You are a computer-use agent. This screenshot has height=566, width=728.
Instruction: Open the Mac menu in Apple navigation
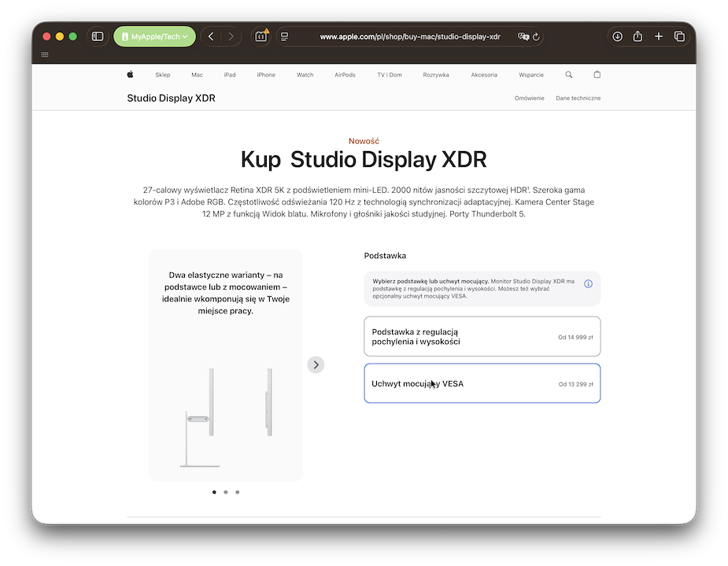click(x=197, y=75)
